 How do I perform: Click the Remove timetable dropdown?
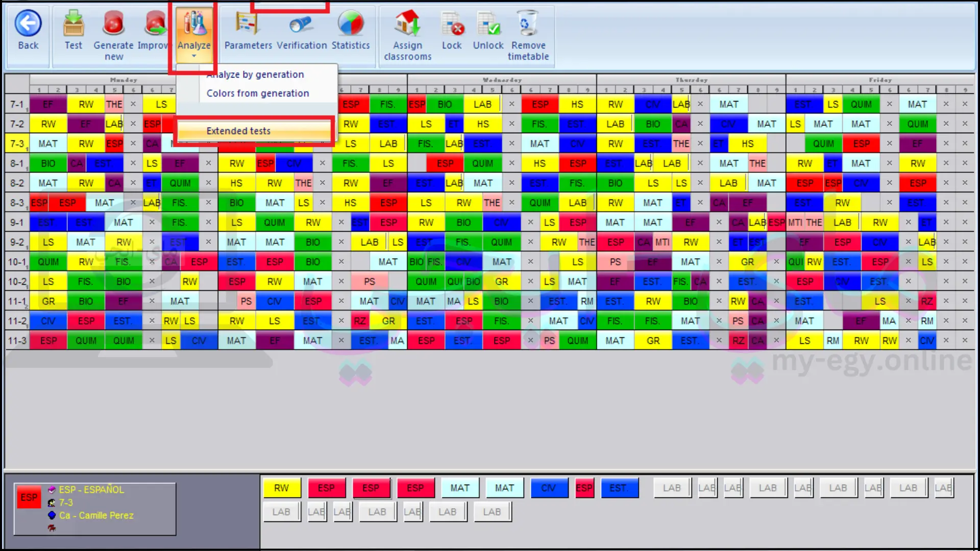528,34
